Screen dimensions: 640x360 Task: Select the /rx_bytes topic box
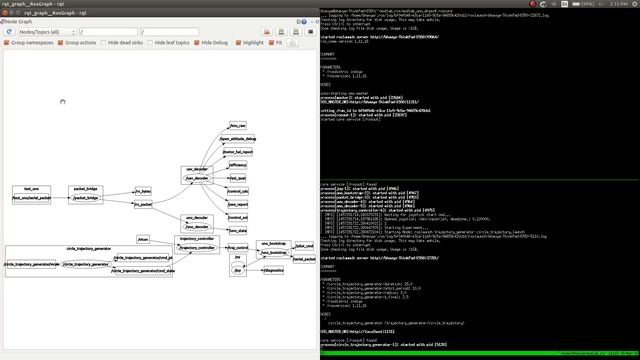143,191
